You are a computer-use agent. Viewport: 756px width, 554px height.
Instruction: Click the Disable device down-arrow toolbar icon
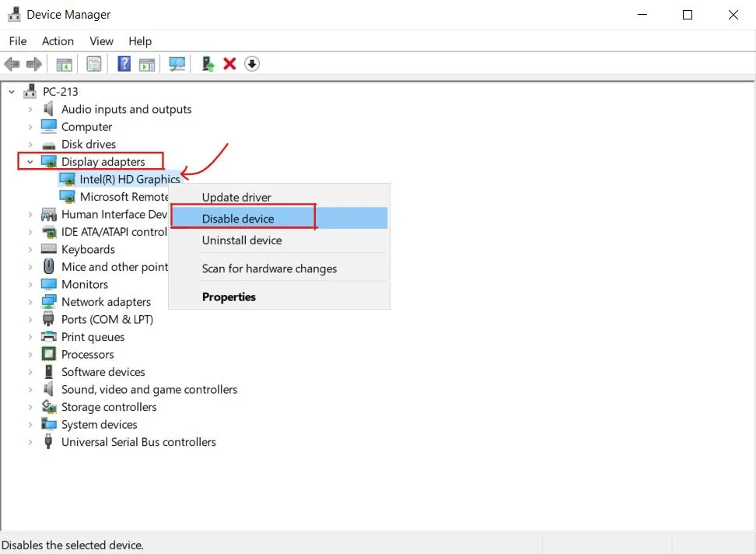coord(251,63)
